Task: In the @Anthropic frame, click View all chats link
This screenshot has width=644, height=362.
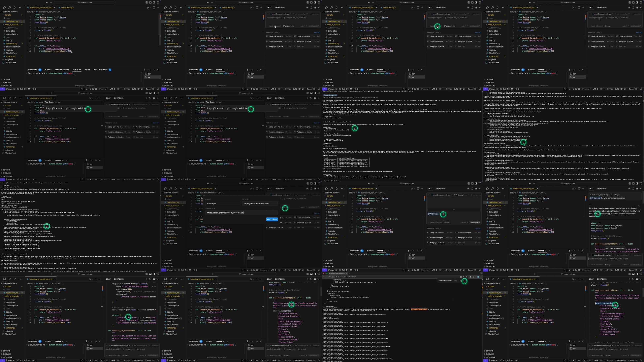Action: click(478, 229)
